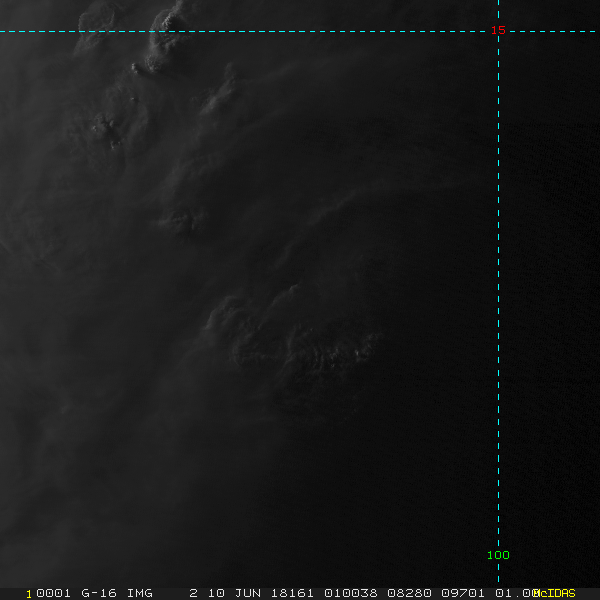Viewport: 600px width, 600px height.
Task: Click the 09701 value in status line
Action: point(463,593)
